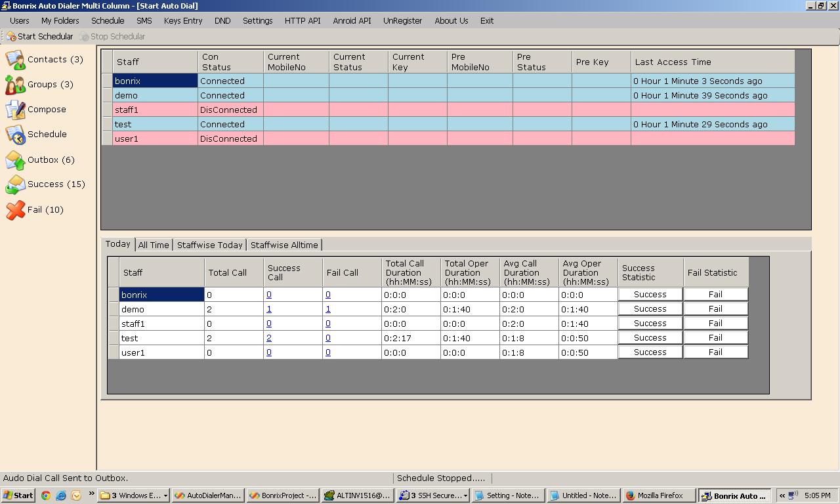Image resolution: width=840 pixels, height=504 pixels.
Task: Open the Success messages icon
Action: tap(15, 185)
